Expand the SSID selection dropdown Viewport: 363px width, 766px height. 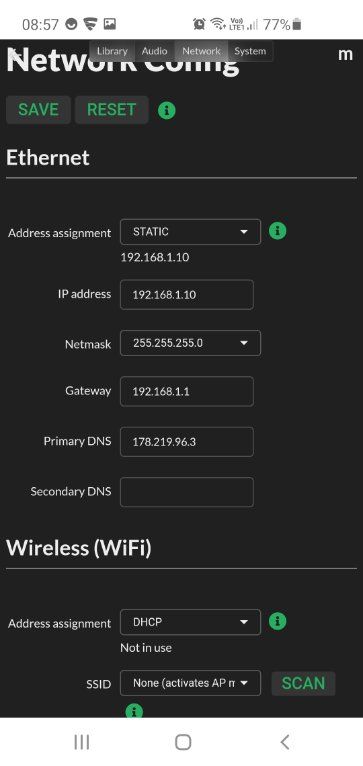click(x=191, y=683)
